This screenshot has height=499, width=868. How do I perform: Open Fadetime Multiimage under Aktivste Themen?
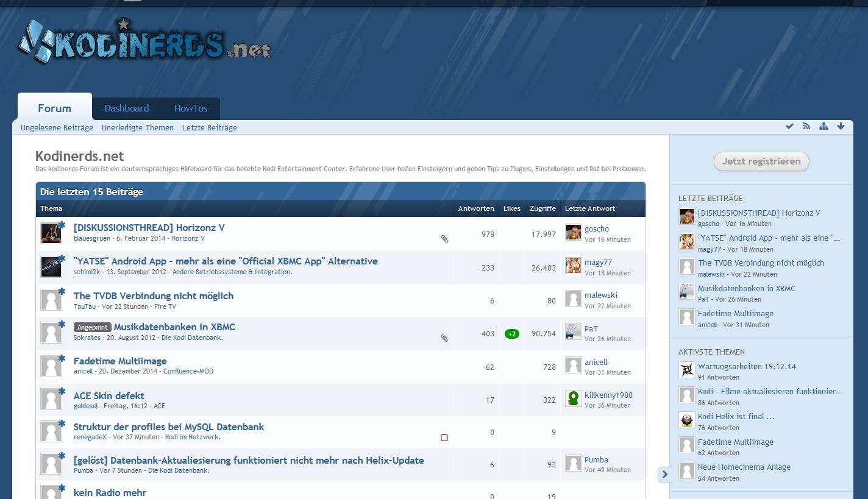click(x=736, y=442)
